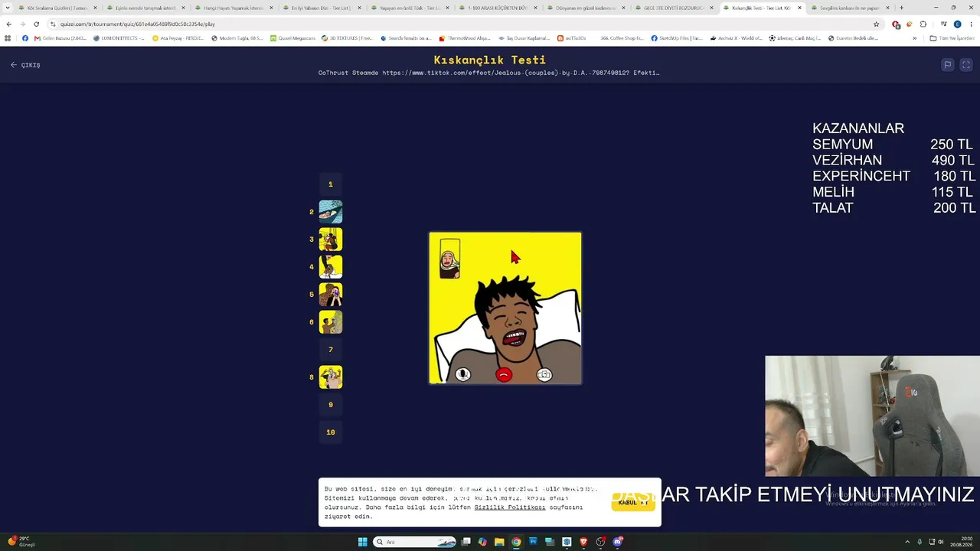The image size is (980, 551).
Task: Expand the hidden bookmarks chevron
Action: 914,37
